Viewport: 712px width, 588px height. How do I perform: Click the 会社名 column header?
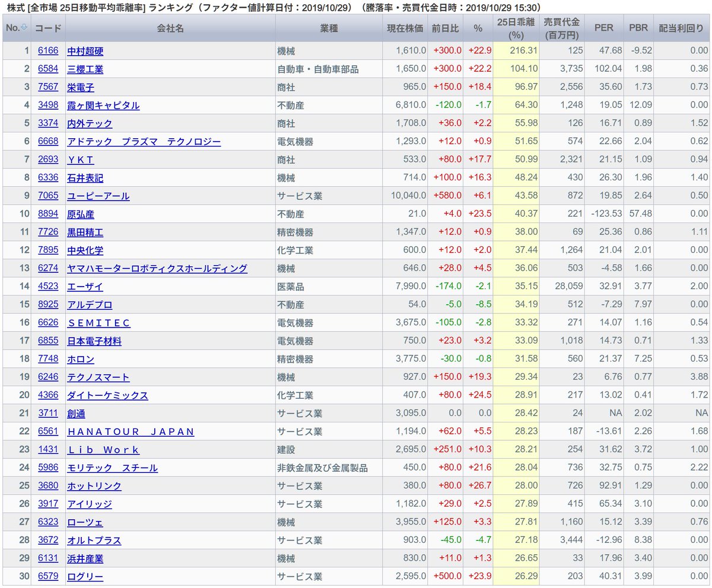pos(170,28)
